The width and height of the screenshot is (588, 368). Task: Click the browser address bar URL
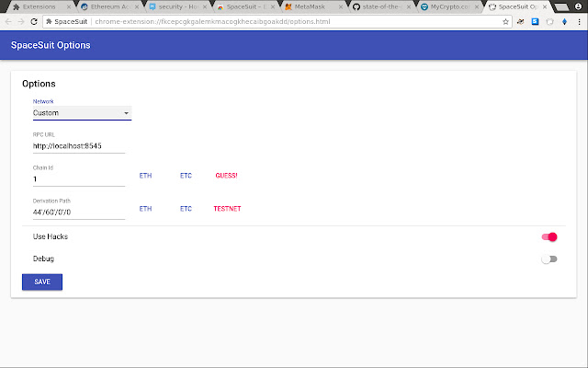click(212, 22)
